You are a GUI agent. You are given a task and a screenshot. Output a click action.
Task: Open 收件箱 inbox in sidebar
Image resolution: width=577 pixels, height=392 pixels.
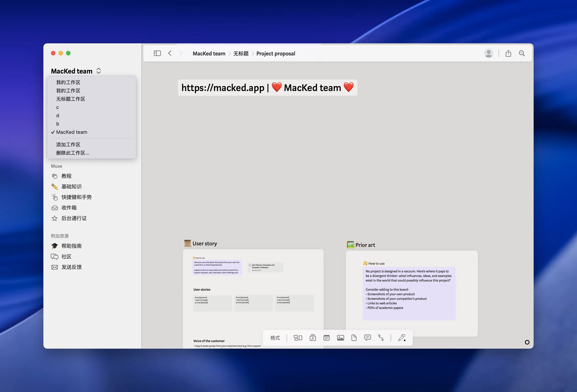point(69,208)
